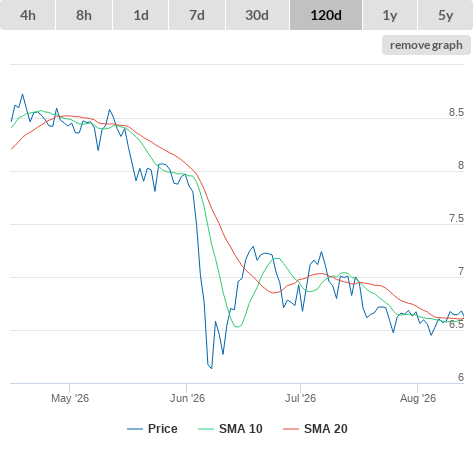Show the 30d price history
474x455 pixels.
(257, 15)
